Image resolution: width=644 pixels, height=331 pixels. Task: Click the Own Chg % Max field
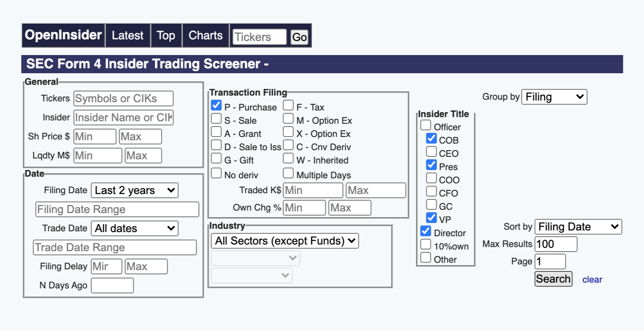coord(350,208)
